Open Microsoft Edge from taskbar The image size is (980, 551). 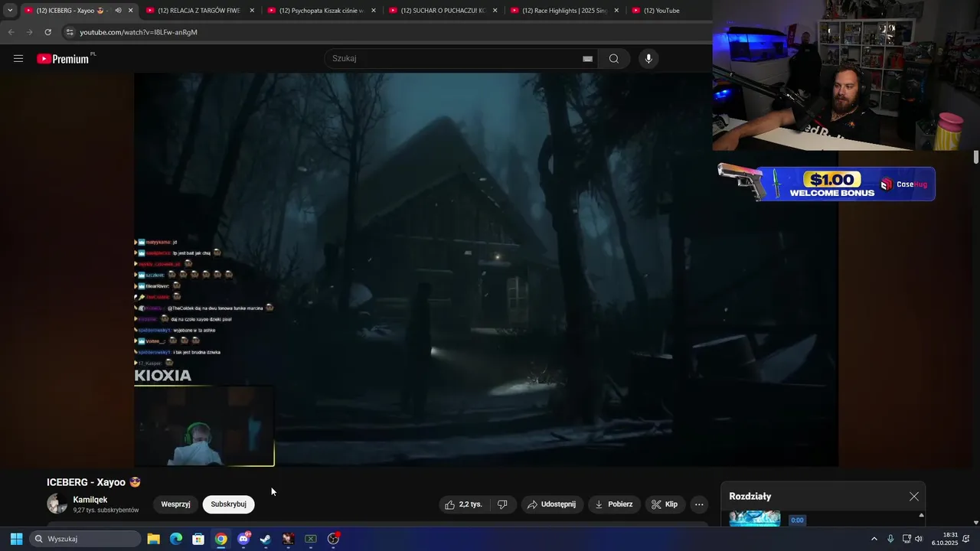176,539
